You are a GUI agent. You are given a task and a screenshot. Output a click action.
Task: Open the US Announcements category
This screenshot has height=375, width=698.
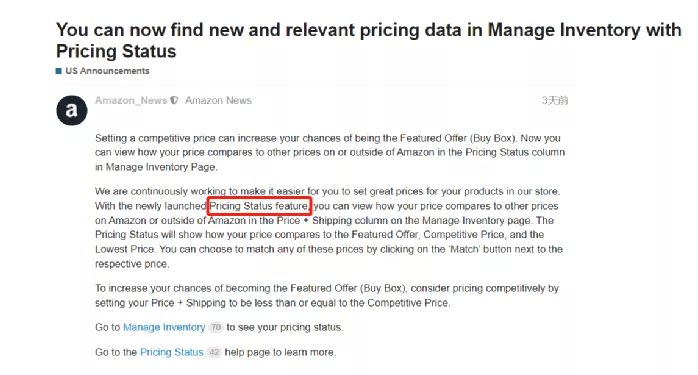pos(107,71)
